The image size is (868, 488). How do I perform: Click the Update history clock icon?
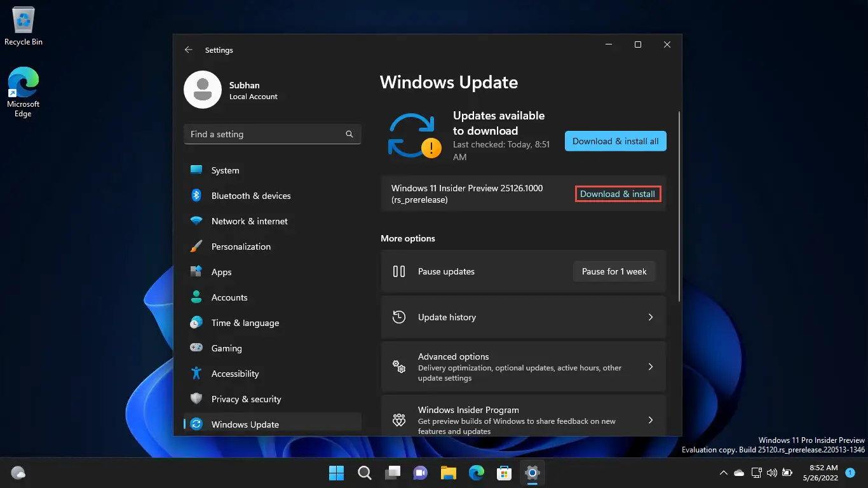coord(399,317)
